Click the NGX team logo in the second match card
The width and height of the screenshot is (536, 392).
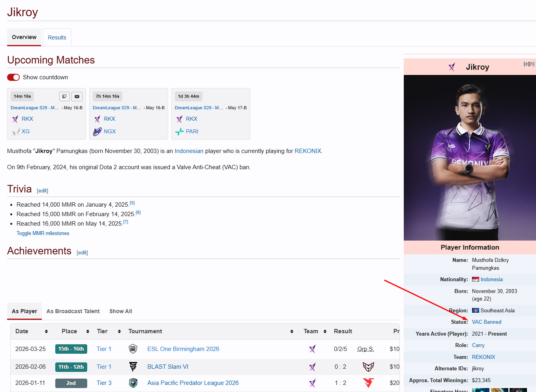pyautogui.click(x=97, y=132)
